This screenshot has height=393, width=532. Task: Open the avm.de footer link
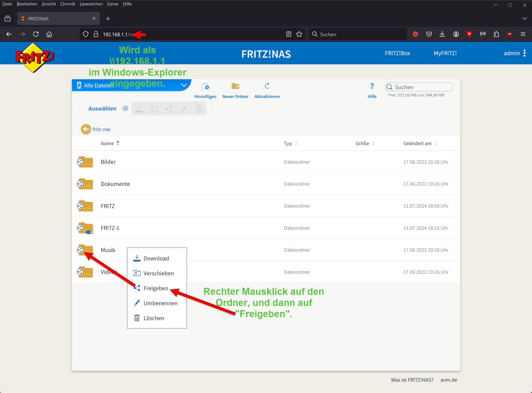click(449, 380)
